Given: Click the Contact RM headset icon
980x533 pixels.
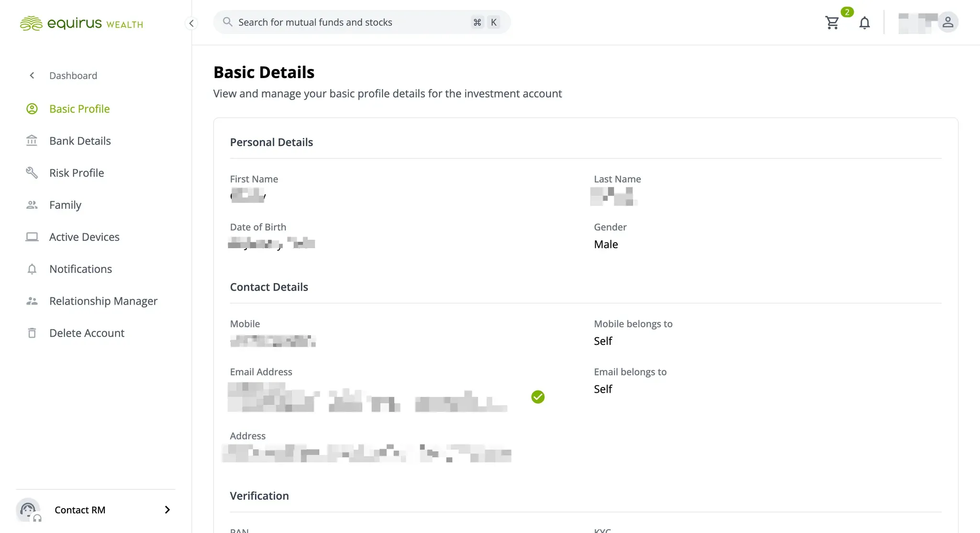Looking at the screenshot, I should tap(29, 510).
